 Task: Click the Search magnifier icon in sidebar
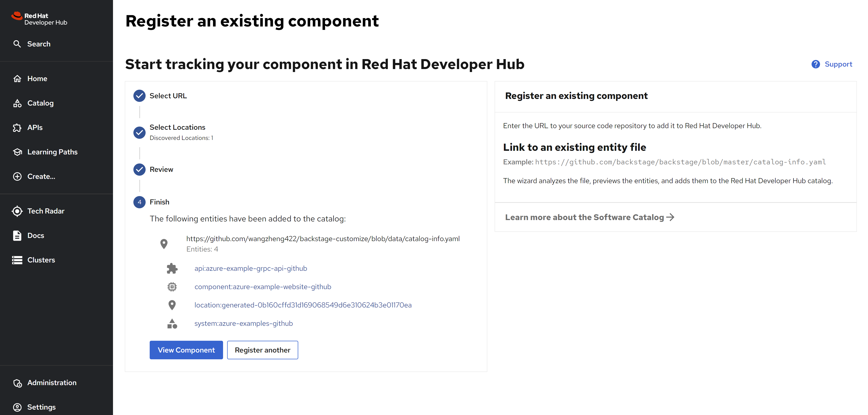pos(17,44)
